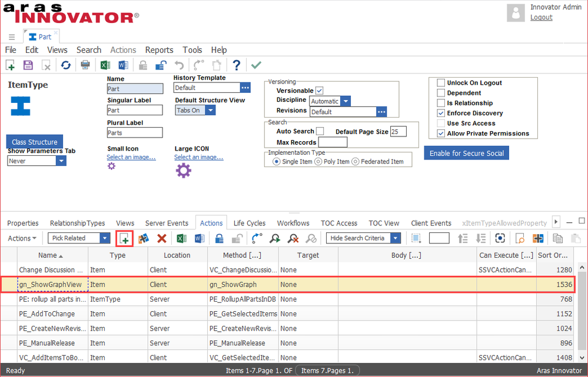Click the Logout link
Image resolution: width=588 pixels, height=377 pixels.
click(541, 17)
